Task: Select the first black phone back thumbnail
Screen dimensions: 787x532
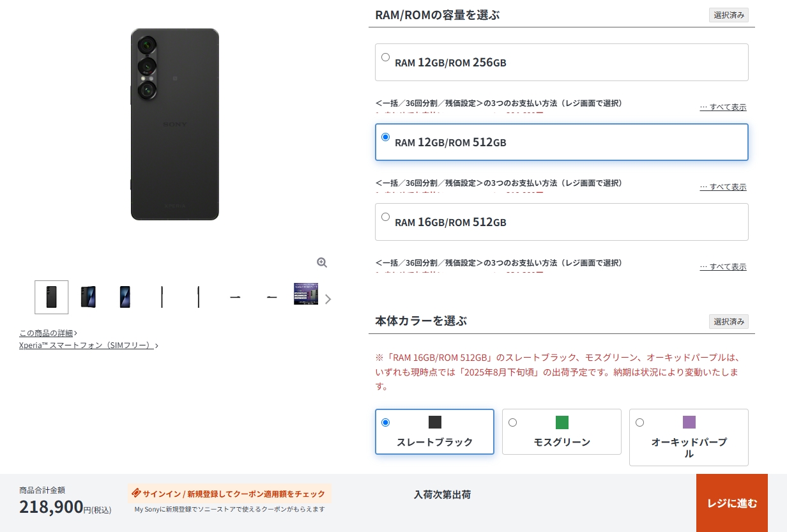Action: pyautogui.click(x=52, y=297)
